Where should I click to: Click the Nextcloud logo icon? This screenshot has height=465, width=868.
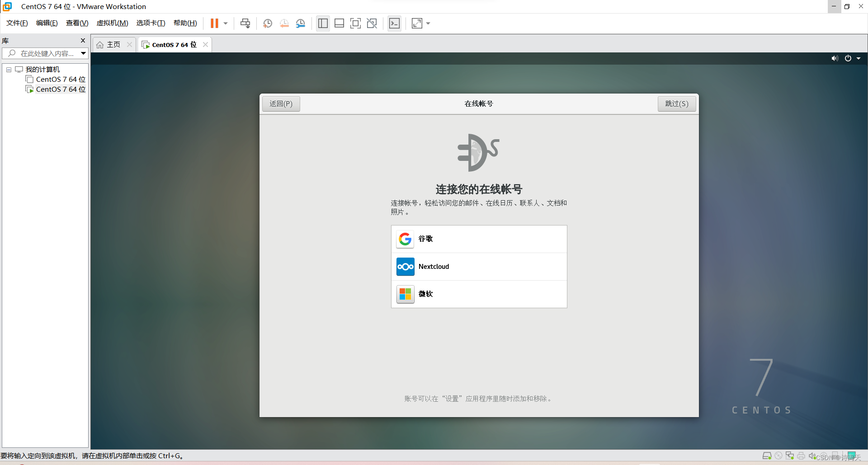tap(405, 267)
